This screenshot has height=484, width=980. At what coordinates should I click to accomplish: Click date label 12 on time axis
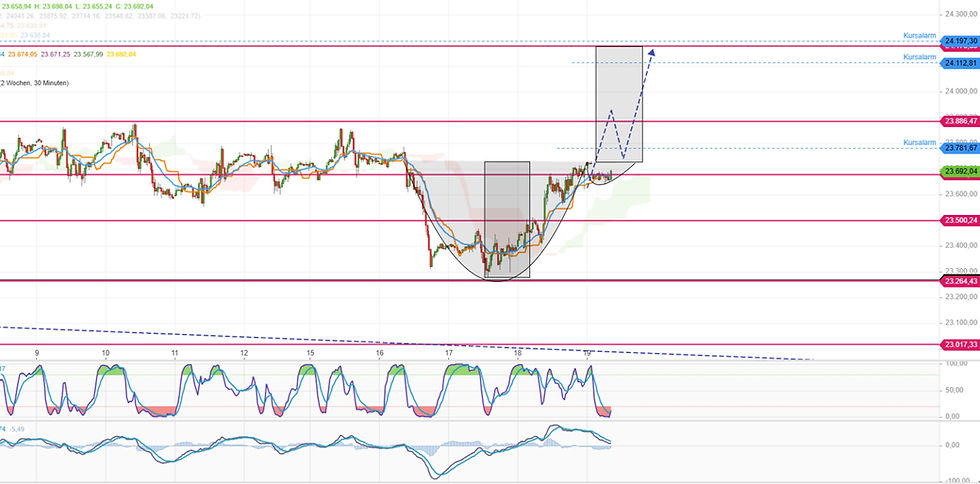tap(244, 353)
